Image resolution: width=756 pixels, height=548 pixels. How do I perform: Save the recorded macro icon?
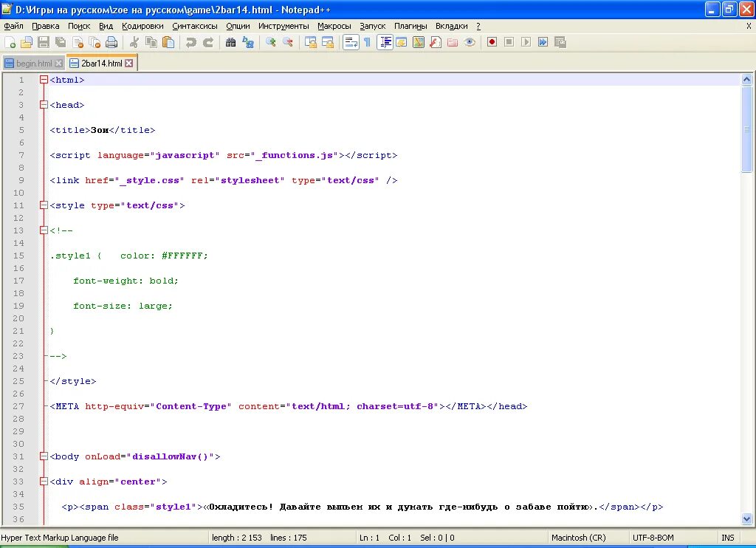click(560, 42)
